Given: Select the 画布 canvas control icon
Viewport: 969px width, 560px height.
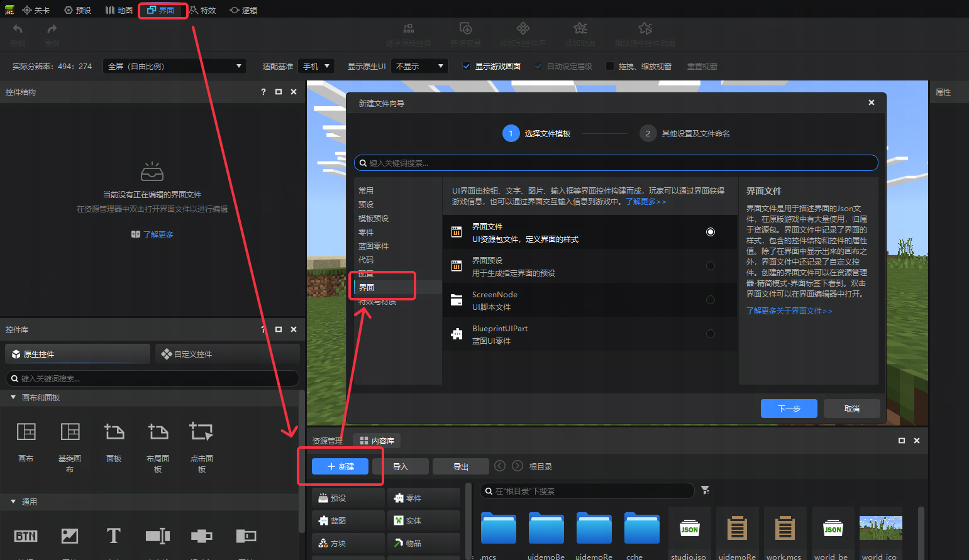Looking at the screenshot, I should coord(26,432).
